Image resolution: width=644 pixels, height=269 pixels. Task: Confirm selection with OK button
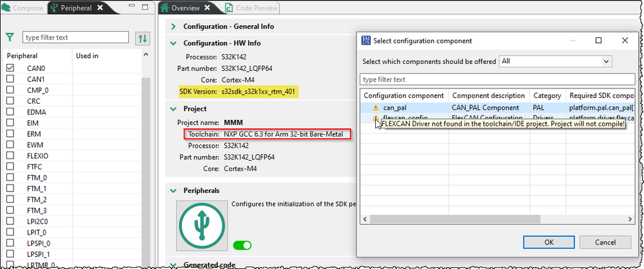coord(549,242)
